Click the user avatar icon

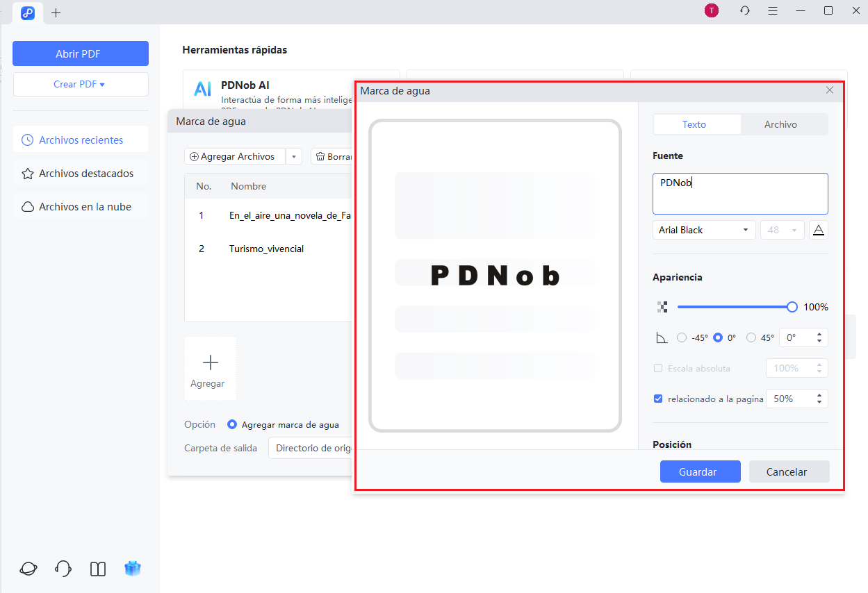pyautogui.click(x=711, y=10)
